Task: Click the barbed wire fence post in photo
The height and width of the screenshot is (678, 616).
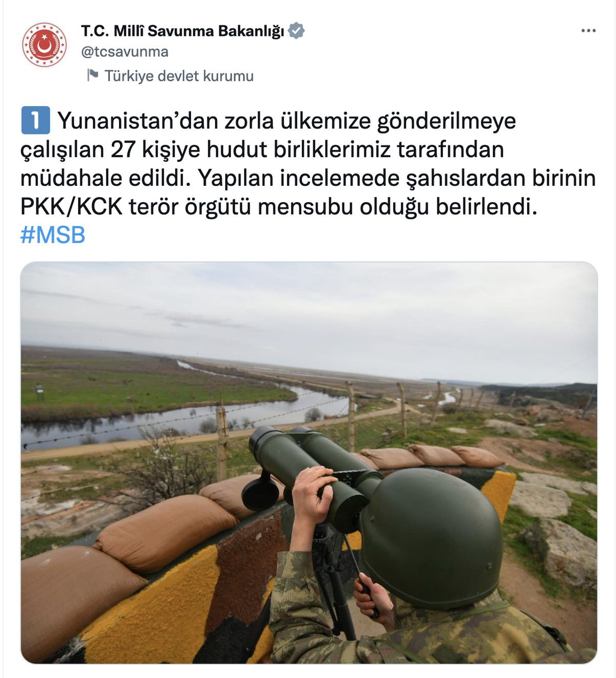Action: pyautogui.click(x=222, y=442)
